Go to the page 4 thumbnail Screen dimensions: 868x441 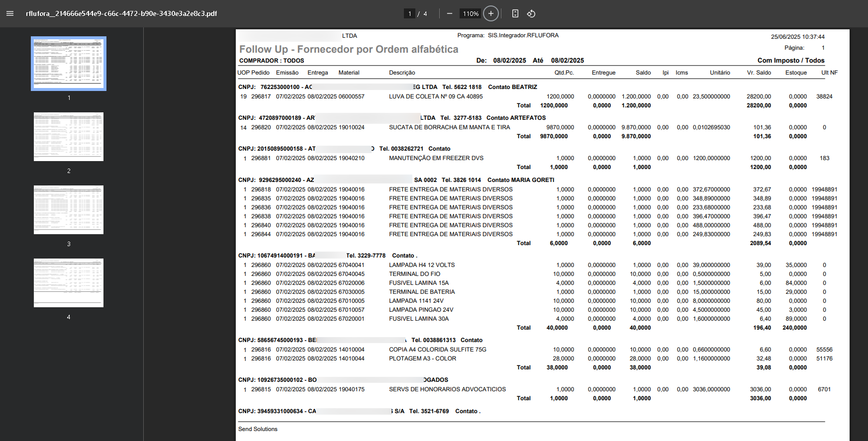coord(69,283)
